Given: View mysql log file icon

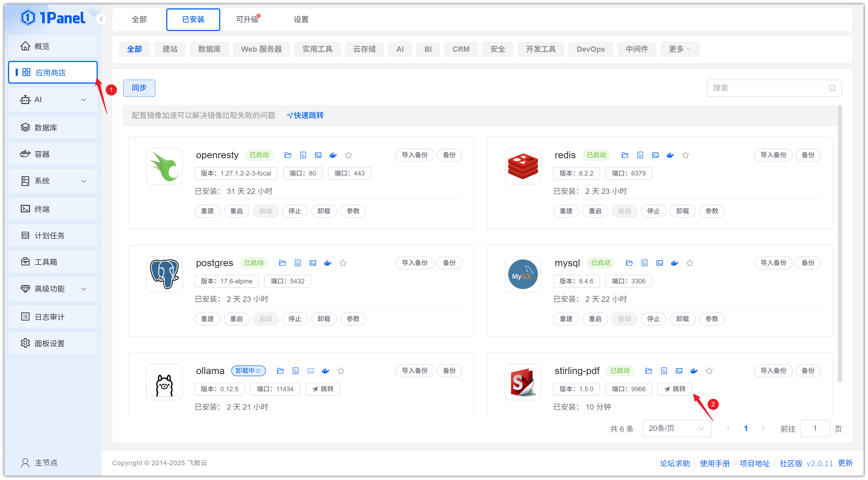Looking at the screenshot, I should 644,263.
